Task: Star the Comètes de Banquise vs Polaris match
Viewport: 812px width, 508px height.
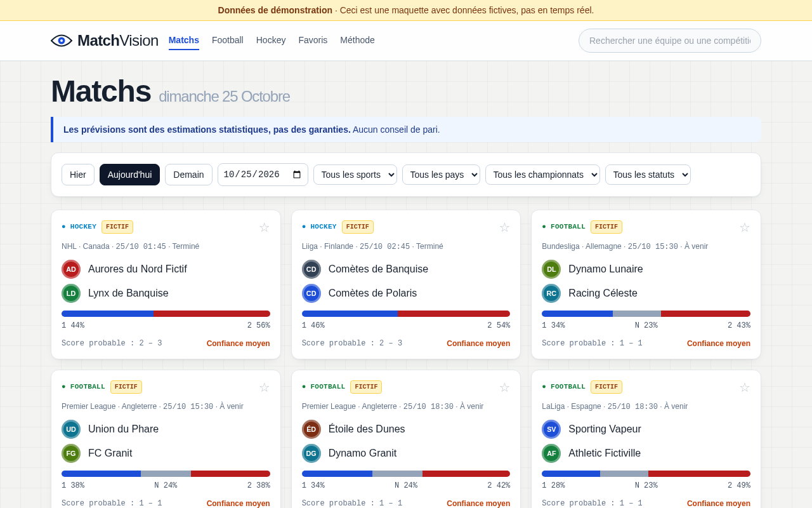Action: tap(504, 227)
